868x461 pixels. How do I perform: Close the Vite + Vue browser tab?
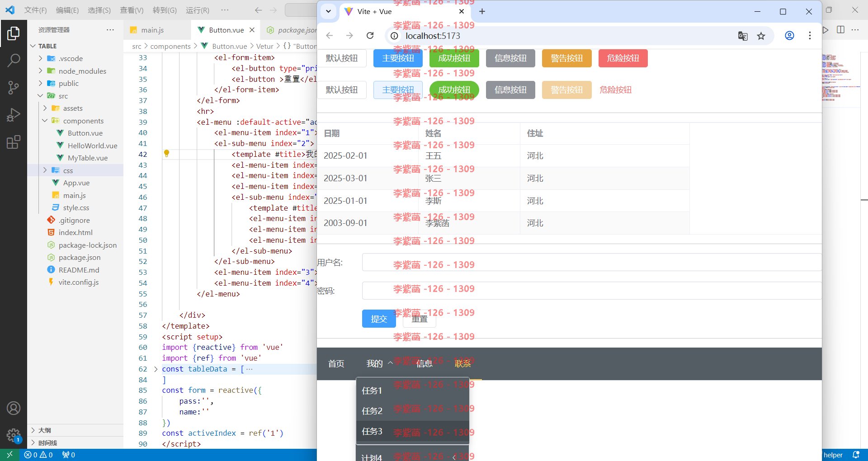(x=461, y=11)
